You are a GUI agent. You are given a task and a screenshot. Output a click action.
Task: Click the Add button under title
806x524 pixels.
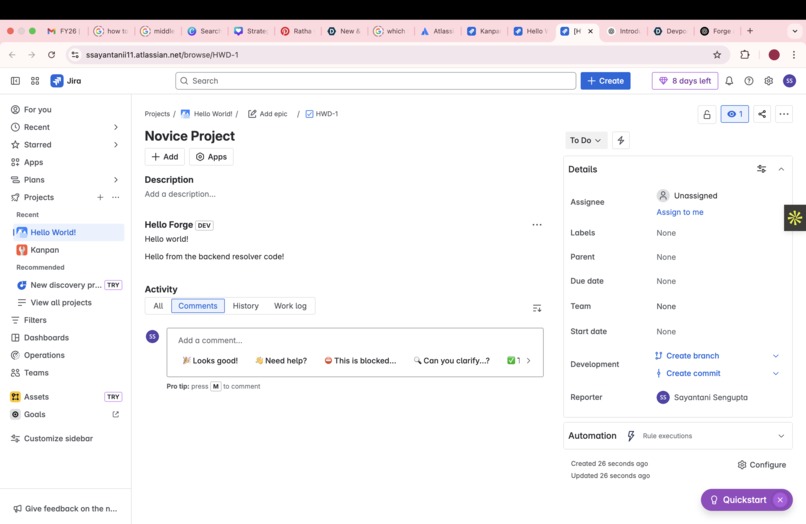tap(164, 157)
